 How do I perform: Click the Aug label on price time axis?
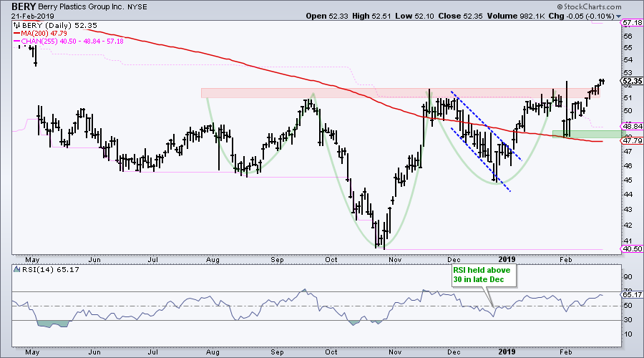213,259
